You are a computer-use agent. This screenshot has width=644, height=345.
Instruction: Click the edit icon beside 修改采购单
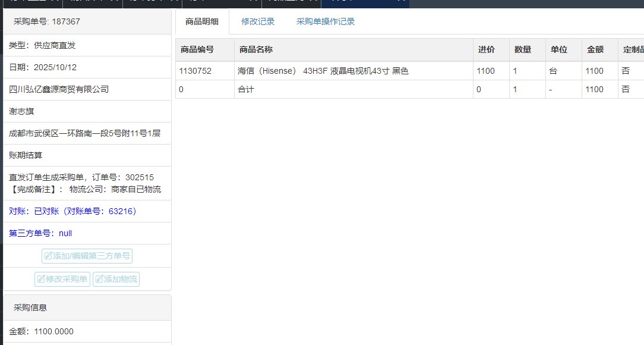pos(41,279)
